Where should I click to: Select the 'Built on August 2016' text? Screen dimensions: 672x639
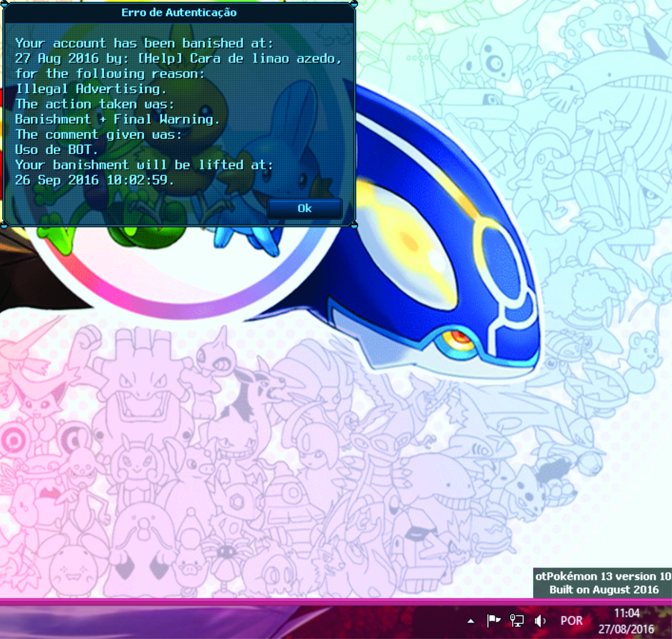pos(604,589)
